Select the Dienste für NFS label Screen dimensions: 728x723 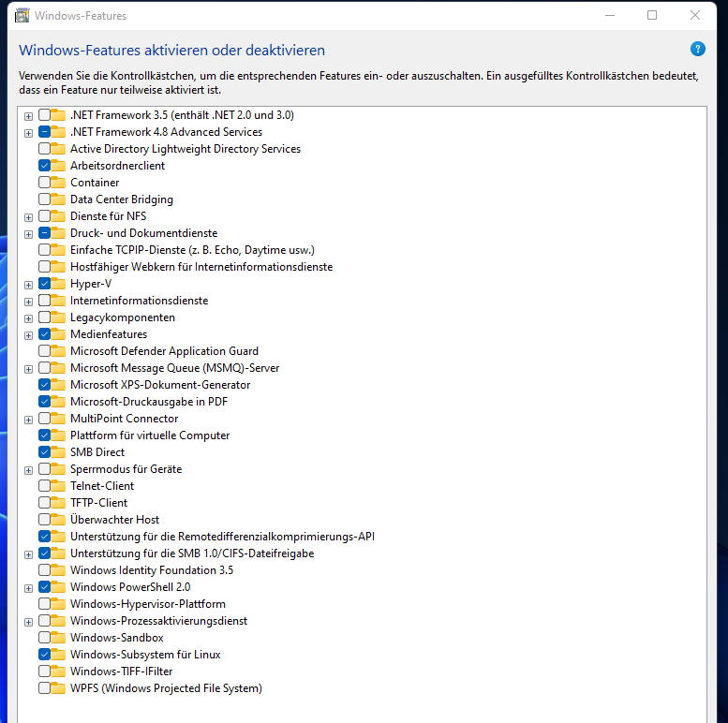point(108,216)
